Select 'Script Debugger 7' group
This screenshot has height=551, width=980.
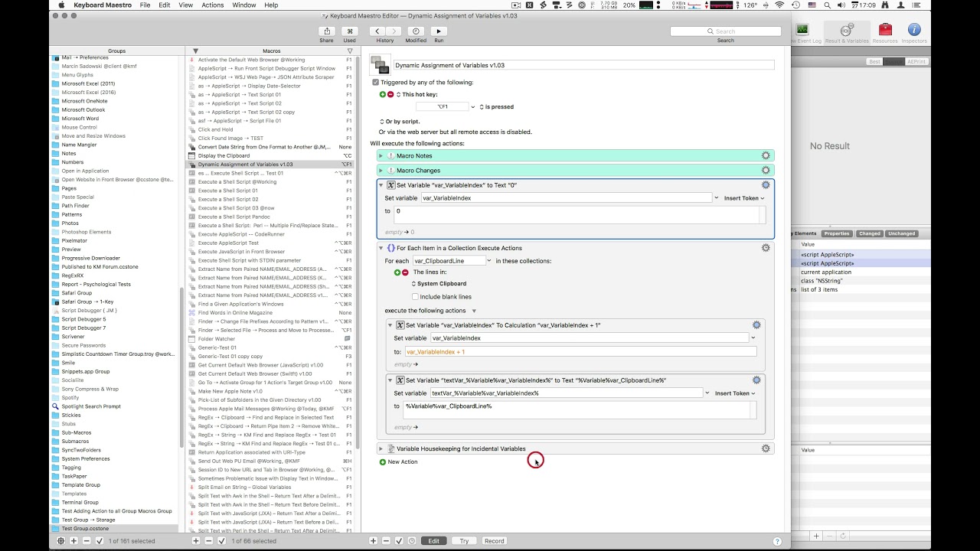pos(115,328)
